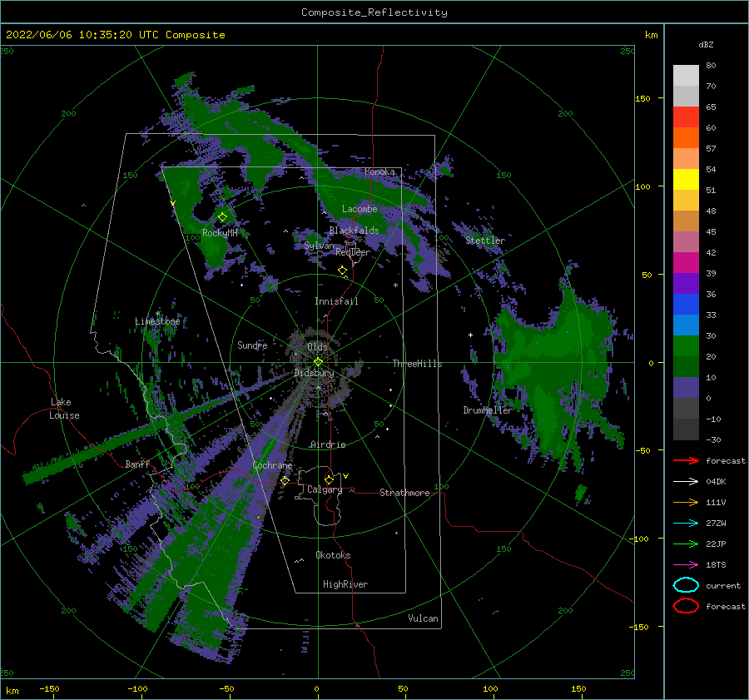Click the Composite_Reflectivity title text

coord(374,12)
